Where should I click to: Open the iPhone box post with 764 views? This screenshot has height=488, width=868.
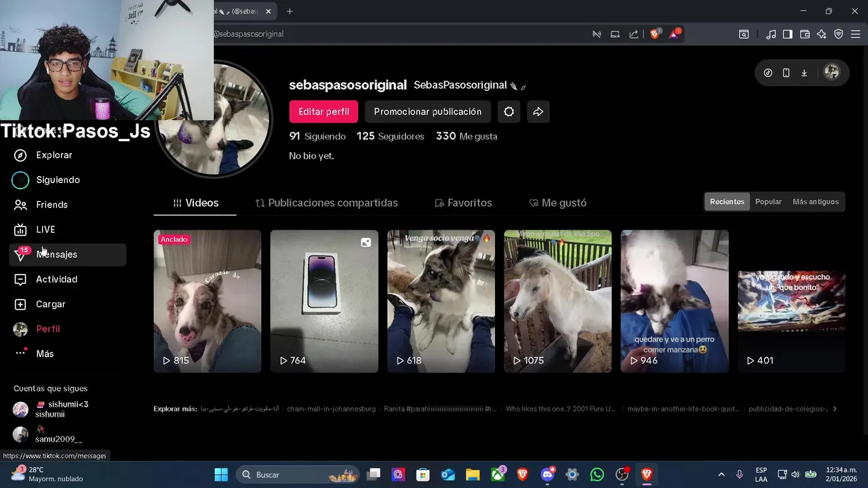[x=324, y=302]
